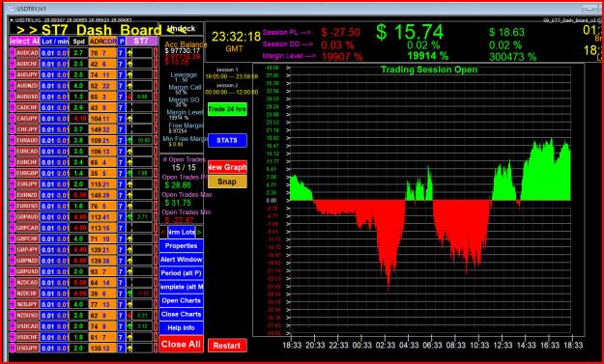
Task: Click the yellow arrow in GBPJPY row
Action: pyautogui.click(x=129, y=250)
